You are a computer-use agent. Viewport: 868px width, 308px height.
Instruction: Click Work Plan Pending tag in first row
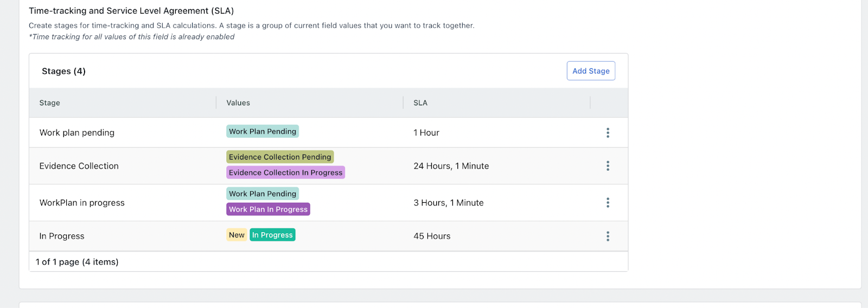(x=263, y=132)
